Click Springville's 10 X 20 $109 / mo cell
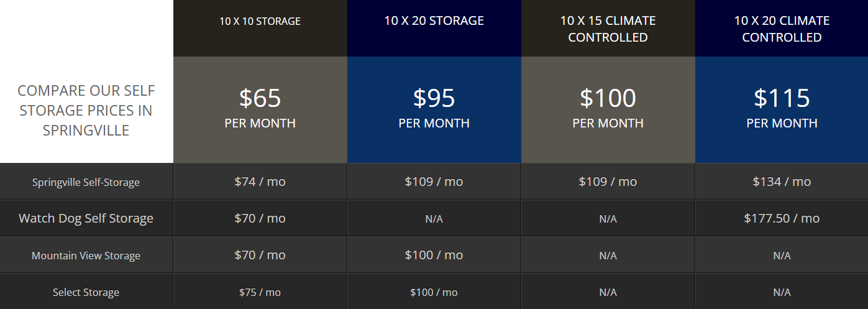Screen dimensions: 868x309 434,182
